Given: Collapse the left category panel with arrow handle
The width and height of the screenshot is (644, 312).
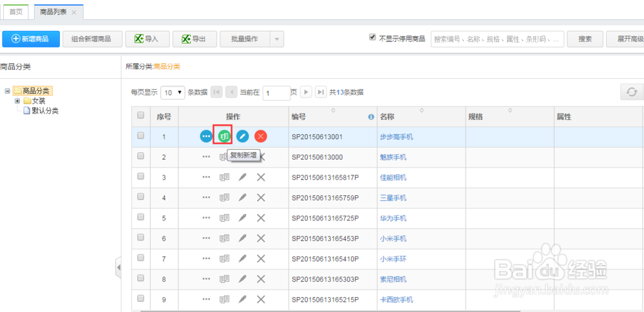Looking at the screenshot, I should click(118, 268).
